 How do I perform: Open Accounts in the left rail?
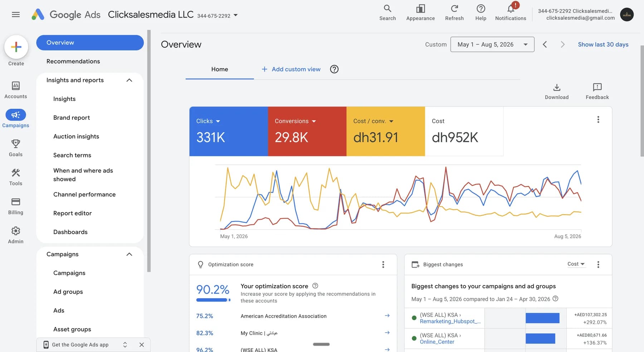(16, 90)
